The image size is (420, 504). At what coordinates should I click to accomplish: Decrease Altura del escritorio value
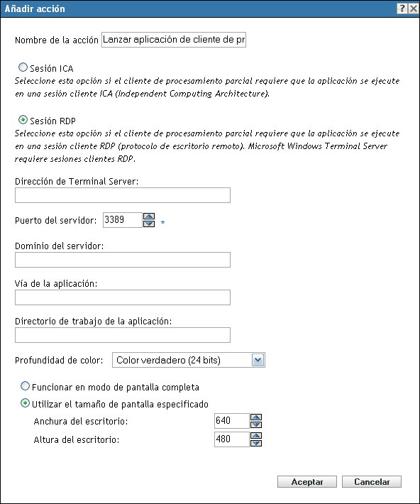256,443
